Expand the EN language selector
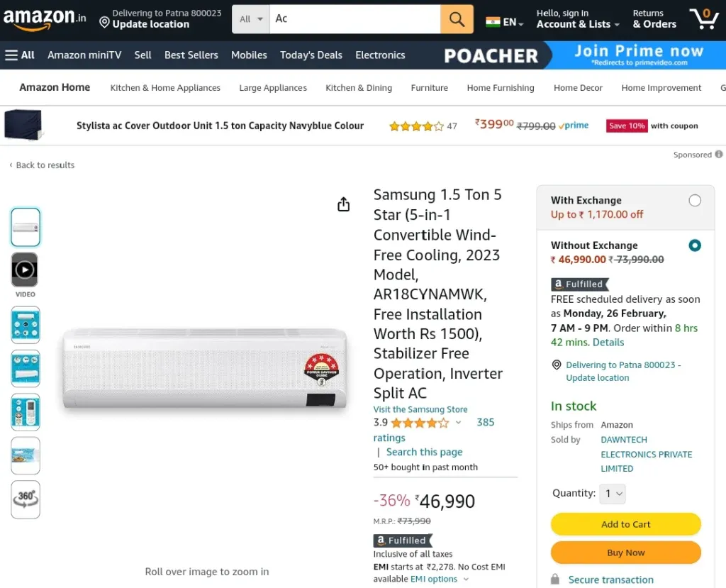Viewport: 726px width, 588px height. (x=505, y=22)
